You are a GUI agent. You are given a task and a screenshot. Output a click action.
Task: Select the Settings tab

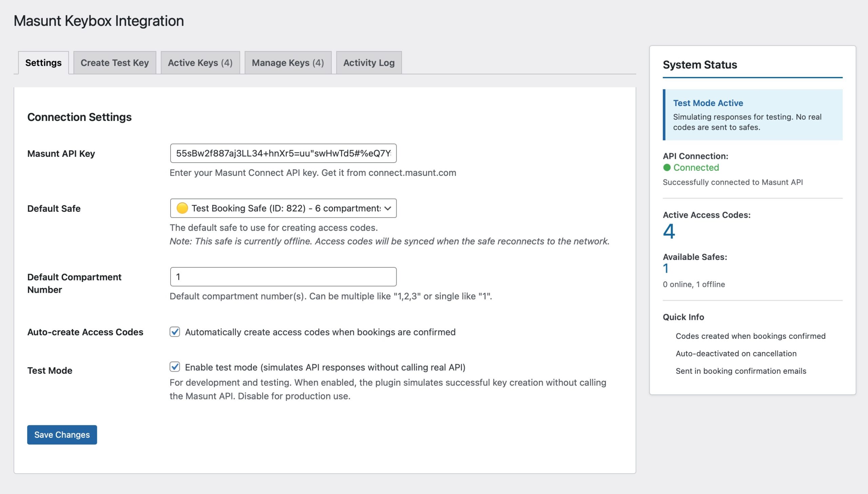pos(43,63)
